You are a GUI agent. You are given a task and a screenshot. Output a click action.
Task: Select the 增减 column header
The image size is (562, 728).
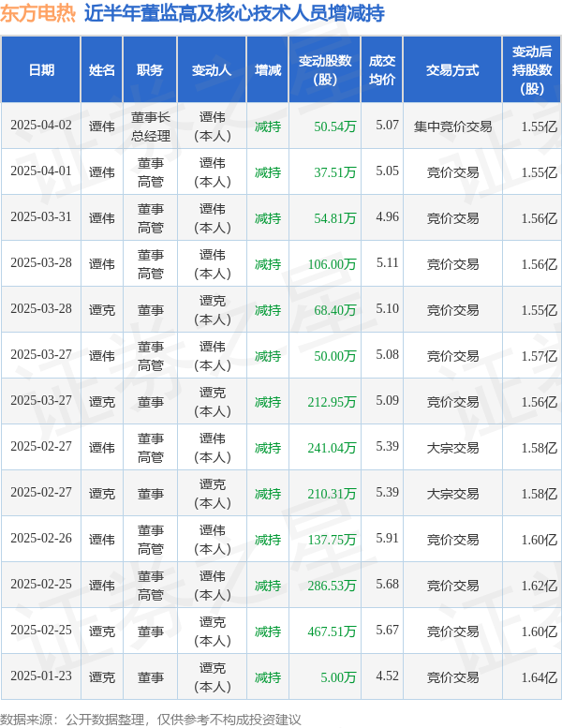(268, 70)
